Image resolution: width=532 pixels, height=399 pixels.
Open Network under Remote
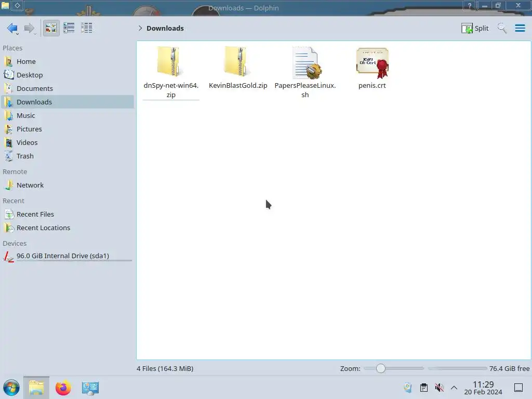[68, 185]
